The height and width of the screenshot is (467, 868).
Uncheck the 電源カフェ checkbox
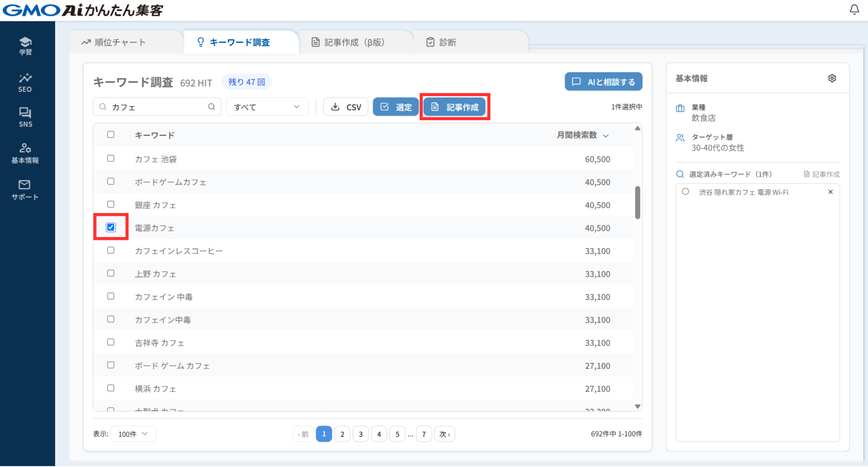(x=111, y=227)
